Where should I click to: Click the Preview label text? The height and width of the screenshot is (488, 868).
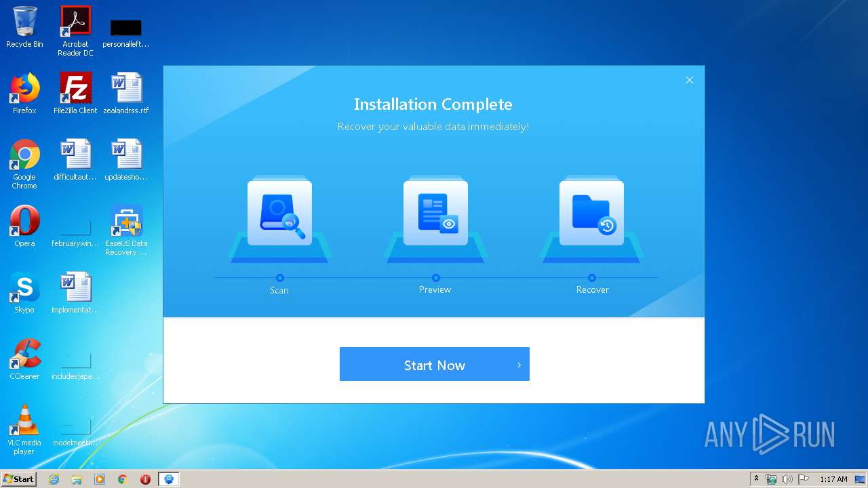(435, 289)
